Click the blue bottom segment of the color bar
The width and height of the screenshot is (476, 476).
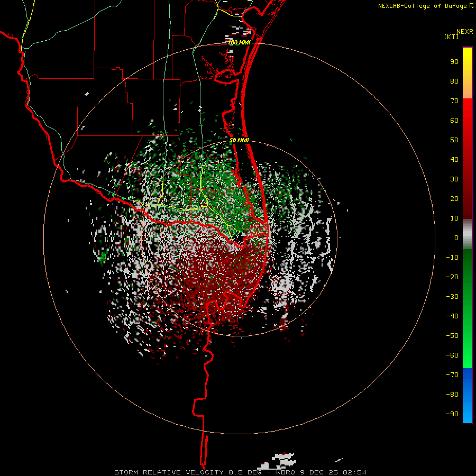[467, 396]
